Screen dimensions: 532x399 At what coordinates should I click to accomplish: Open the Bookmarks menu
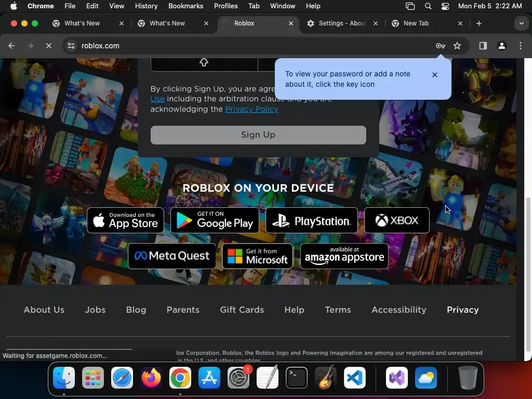coord(185,6)
